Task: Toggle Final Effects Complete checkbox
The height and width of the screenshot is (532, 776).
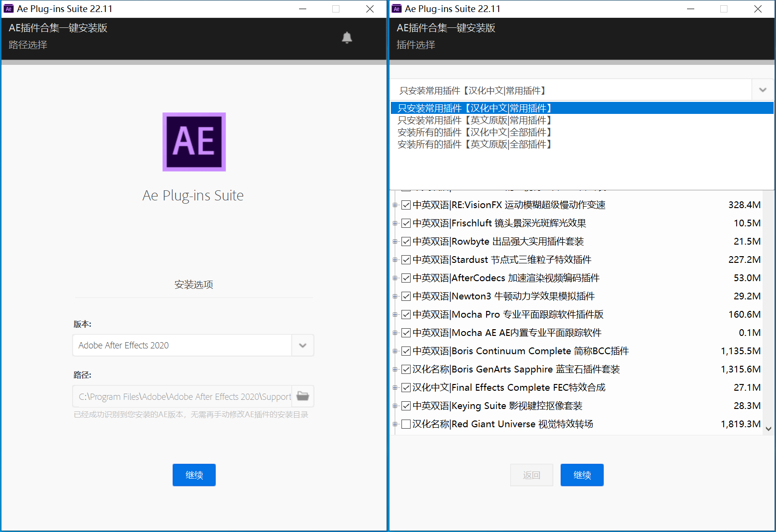Action: tap(406, 388)
